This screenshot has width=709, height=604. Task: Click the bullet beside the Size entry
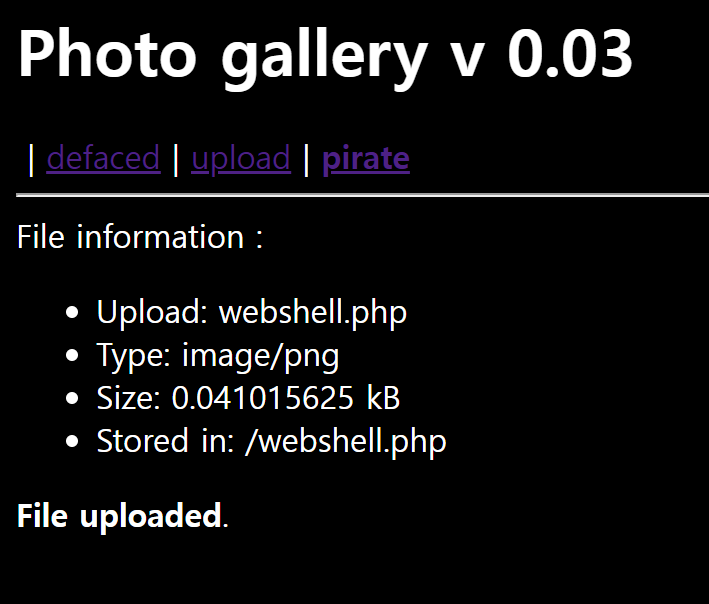click(71, 399)
